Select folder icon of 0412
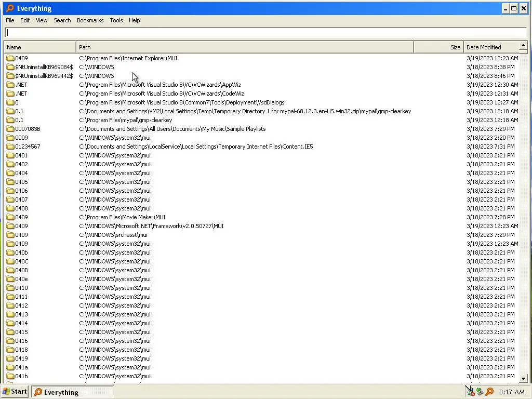The height and width of the screenshot is (399, 532). pos(10,305)
